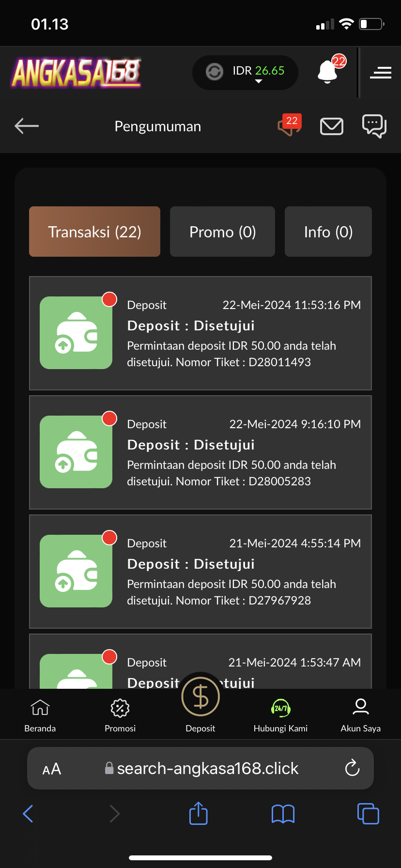401x868 pixels.
Task: Go back using the left arrow
Action: (27, 126)
